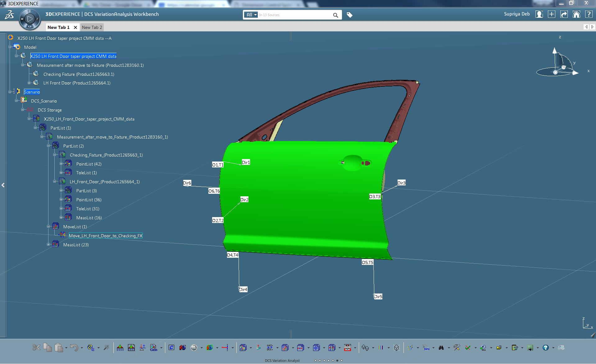Click the boxed distribution curve icon
The height and width of the screenshot is (364, 596).
[131, 348]
